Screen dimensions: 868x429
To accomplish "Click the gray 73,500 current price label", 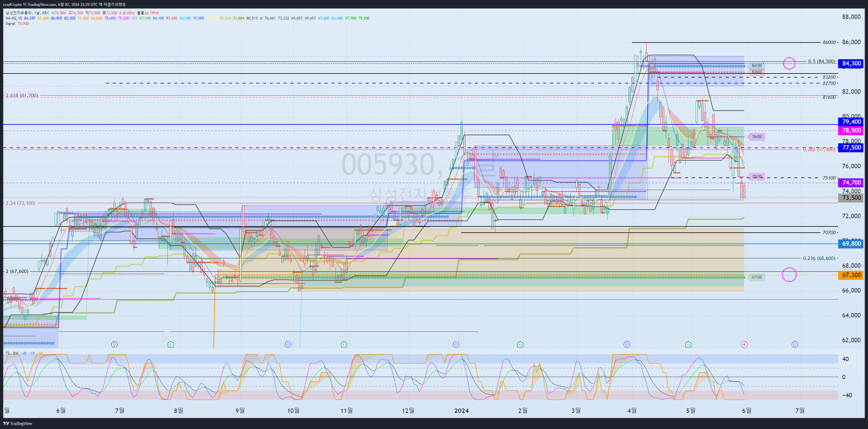I will (851, 198).
